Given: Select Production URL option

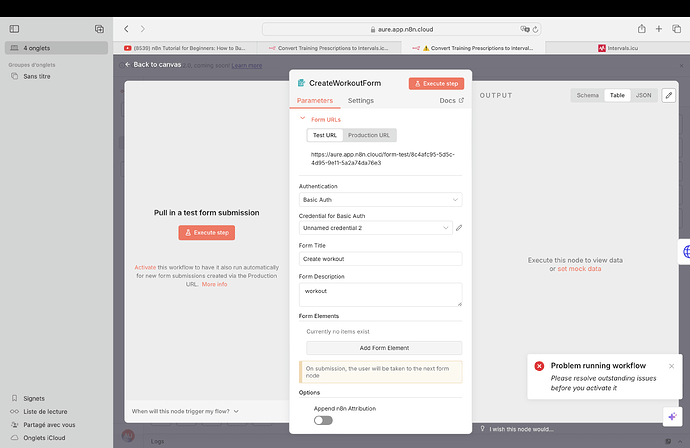Looking at the screenshot, I should 369,135.
